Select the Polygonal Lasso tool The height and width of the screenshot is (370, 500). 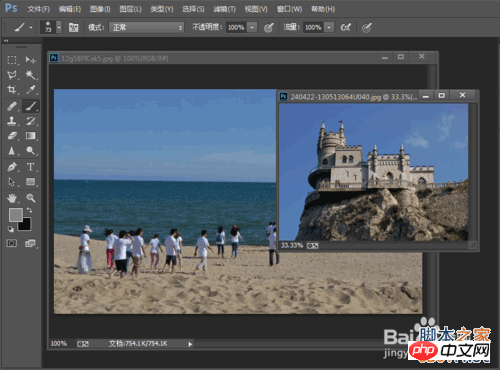coord(12,75)
